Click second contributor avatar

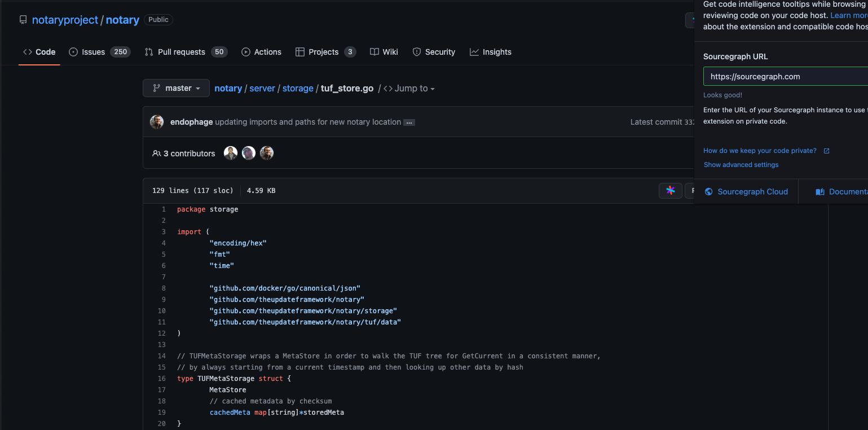[x=249, y=153]
